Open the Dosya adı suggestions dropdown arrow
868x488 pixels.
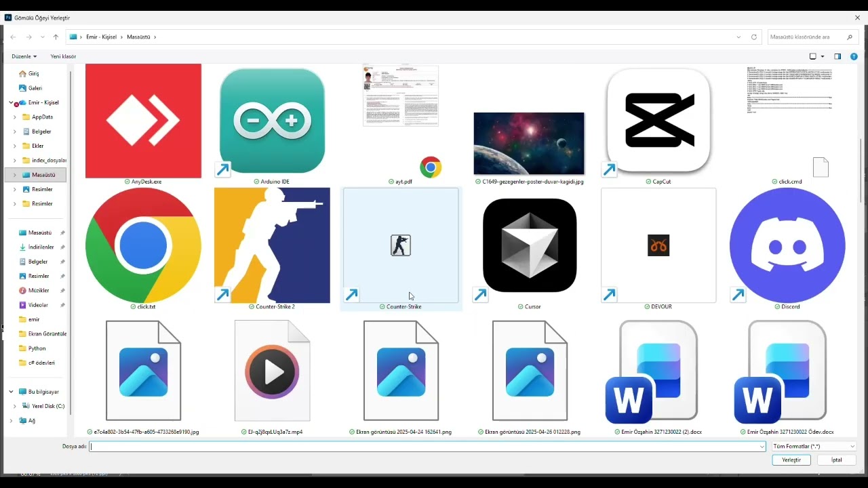(762, 447)
